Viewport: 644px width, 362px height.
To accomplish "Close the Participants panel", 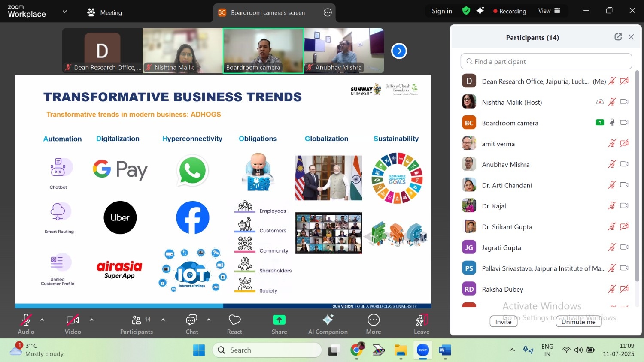I will tap(631, 37).
